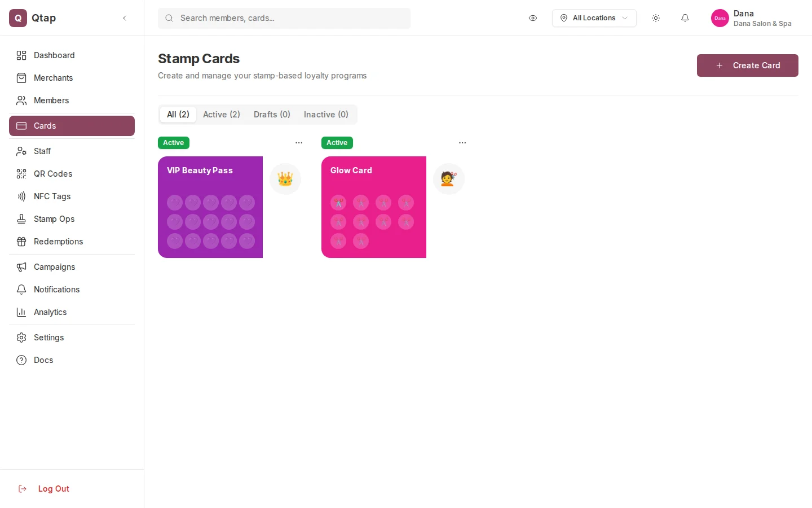
Task: Select the All (2) tab
Action: [x=178, y=115]
